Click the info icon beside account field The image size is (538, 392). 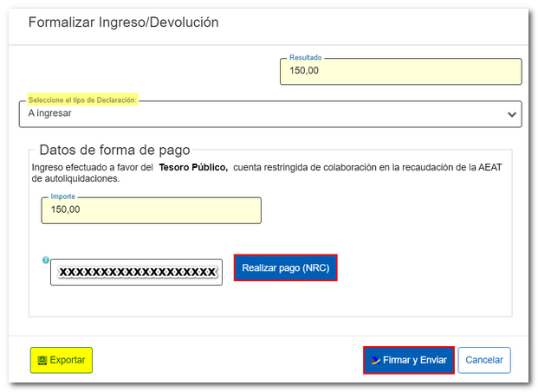coord(44,260)
